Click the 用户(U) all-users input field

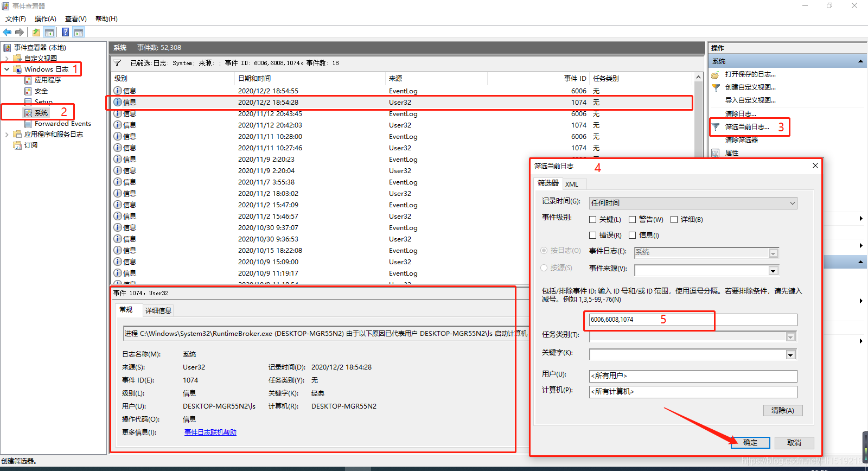[x=693, y=375]
